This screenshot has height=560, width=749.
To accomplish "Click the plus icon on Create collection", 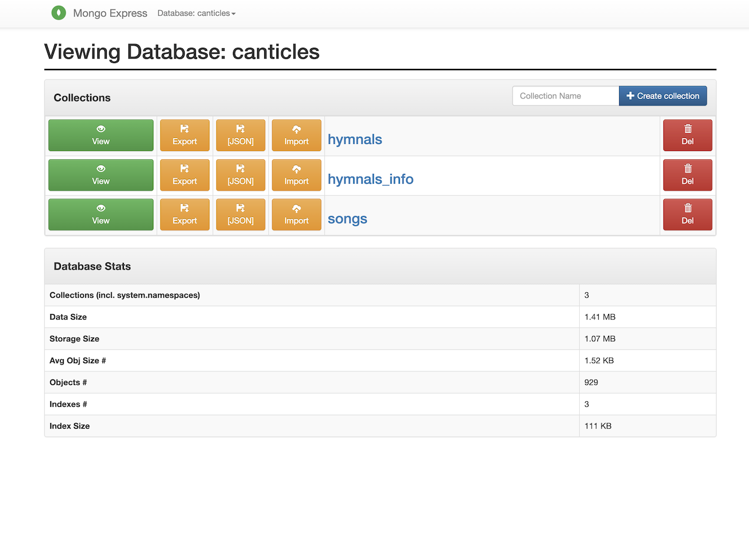I will click(x=630, y=95).
